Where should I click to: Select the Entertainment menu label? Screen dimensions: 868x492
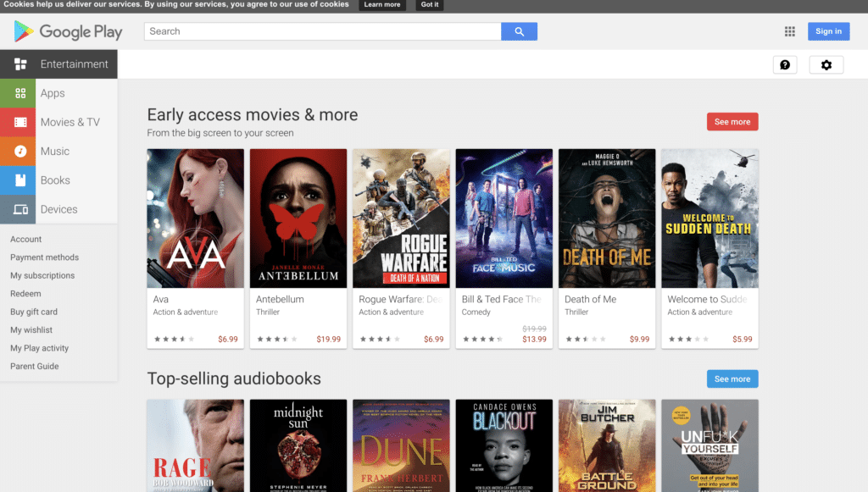pos(75,64)
